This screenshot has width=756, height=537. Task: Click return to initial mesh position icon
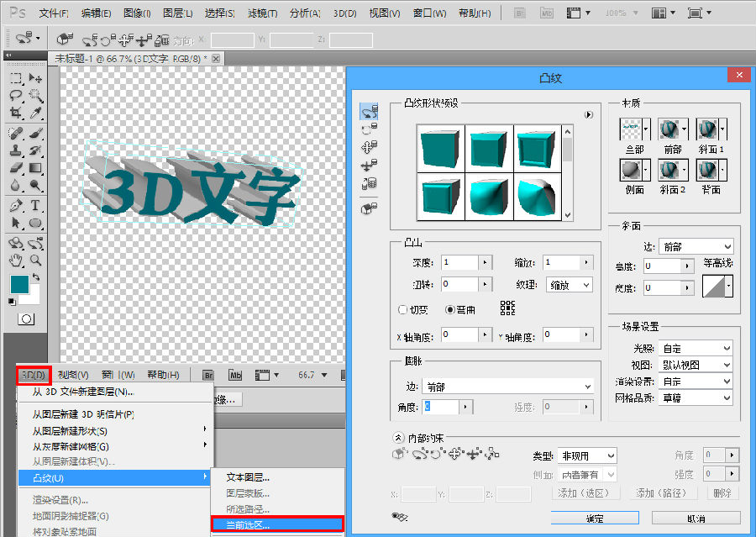coord(370,208)
